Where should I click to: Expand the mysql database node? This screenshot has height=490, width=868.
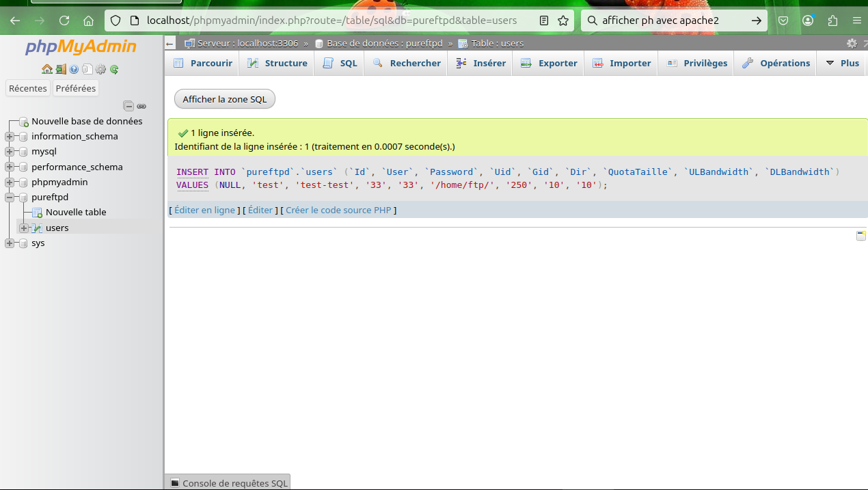tap(10, 152)
